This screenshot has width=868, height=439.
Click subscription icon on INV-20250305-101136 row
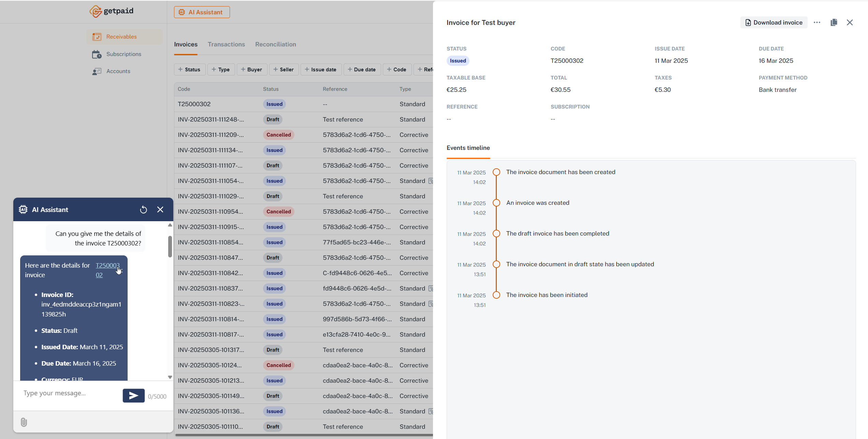click(431, 411)
